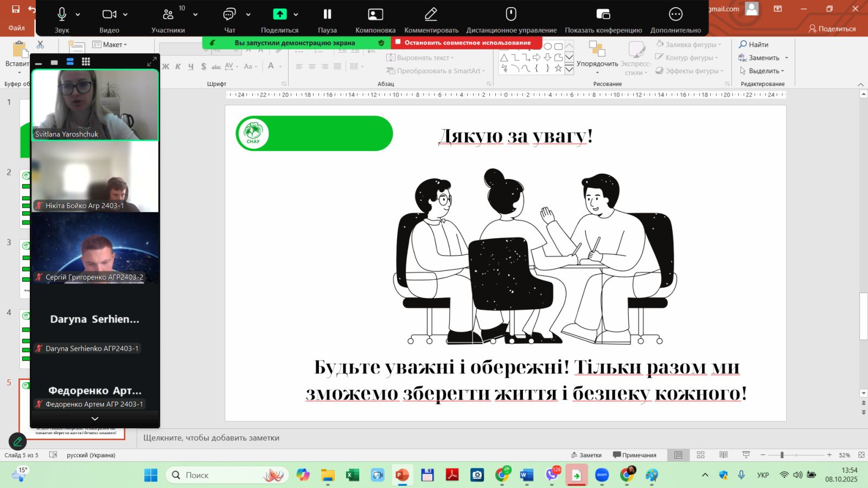The height and width of the screenshot is (488, 868).
Task: Open the 'Файл' menu tab
Action: 16,28
